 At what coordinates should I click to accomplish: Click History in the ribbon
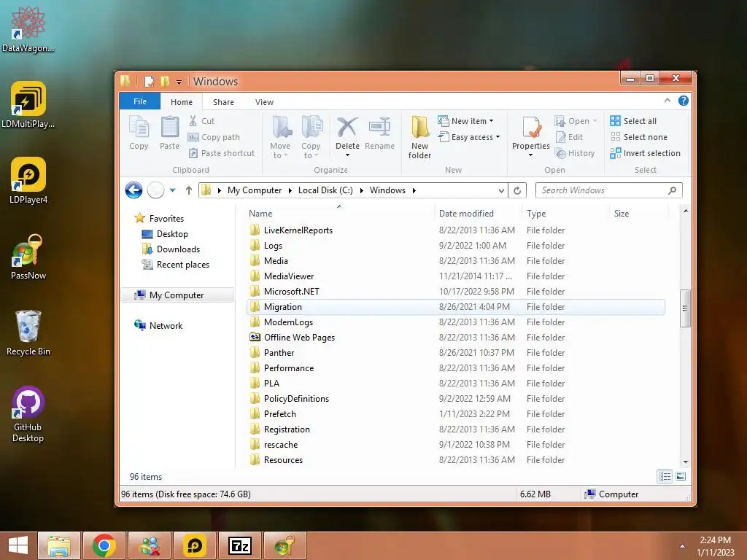pyautogui.click(x=575, y=153)
